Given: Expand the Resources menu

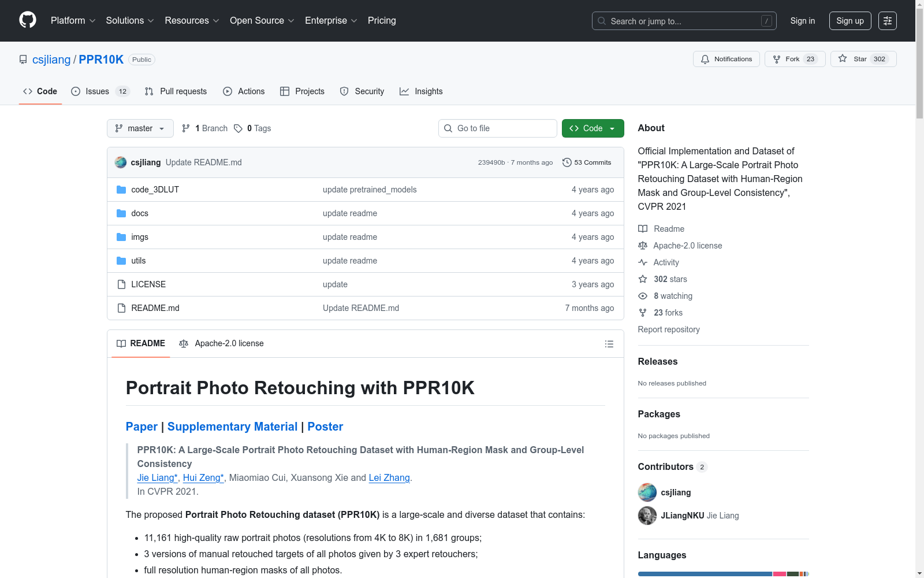Looking at the screenshot, I should click(x=192, y=21).
